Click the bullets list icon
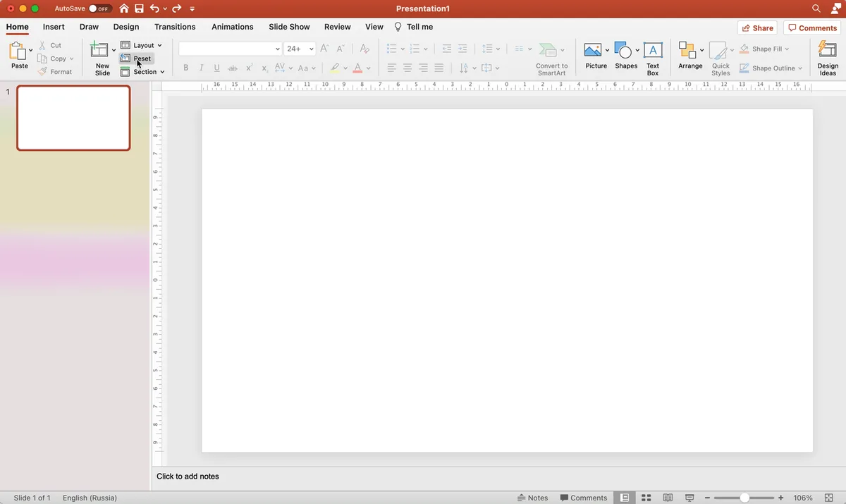Screen dimensions: 846x504 point(391,49)
